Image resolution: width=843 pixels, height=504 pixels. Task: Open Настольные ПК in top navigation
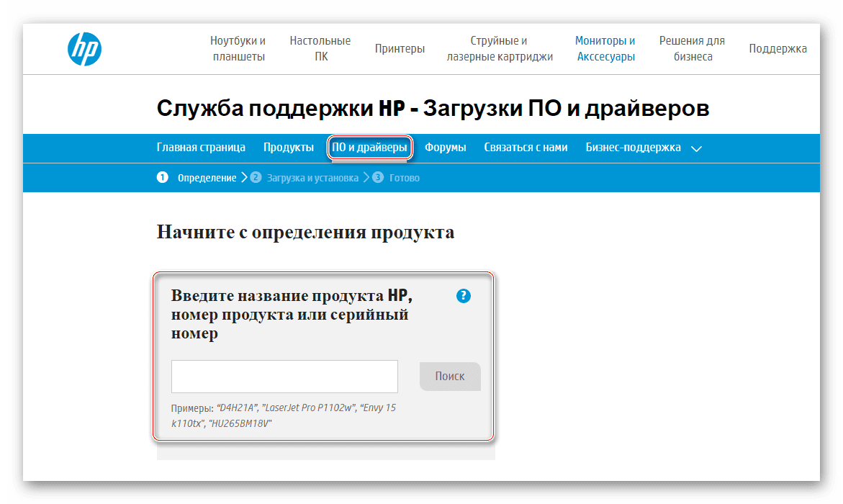click(320, 48)
